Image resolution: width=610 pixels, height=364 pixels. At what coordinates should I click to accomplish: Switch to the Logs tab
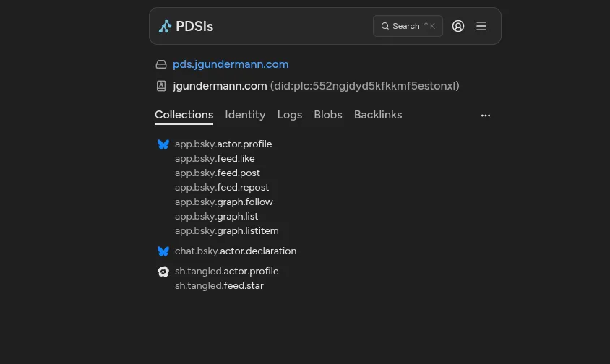(x=290, y=115)
